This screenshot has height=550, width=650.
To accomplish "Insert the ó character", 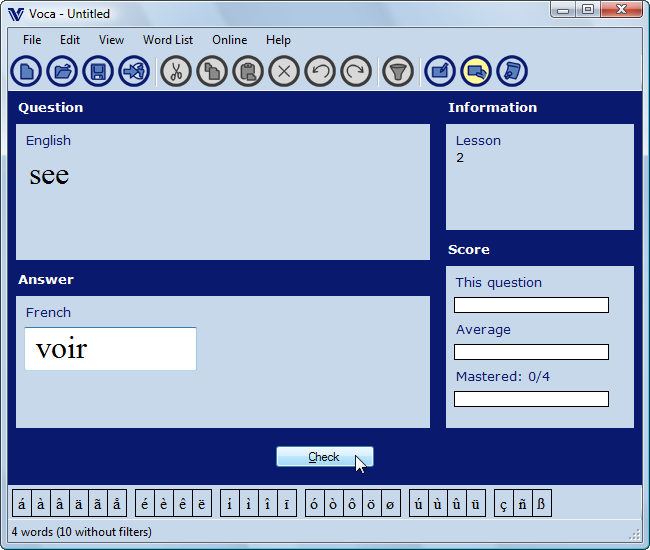I will [x=315, y=504].
